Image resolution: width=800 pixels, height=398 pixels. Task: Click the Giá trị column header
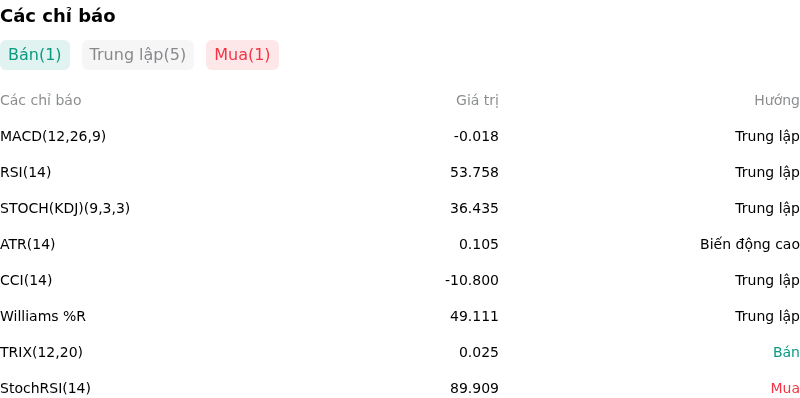(x=477, y=101)
